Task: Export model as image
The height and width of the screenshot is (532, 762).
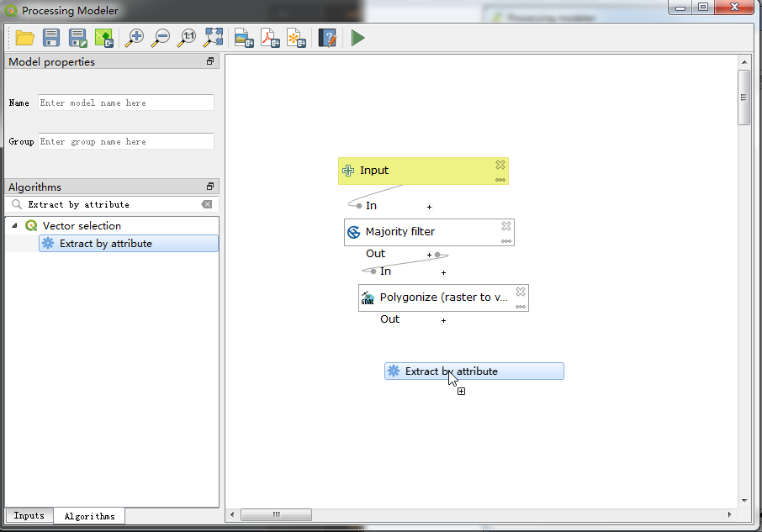Action: (244, 38)
